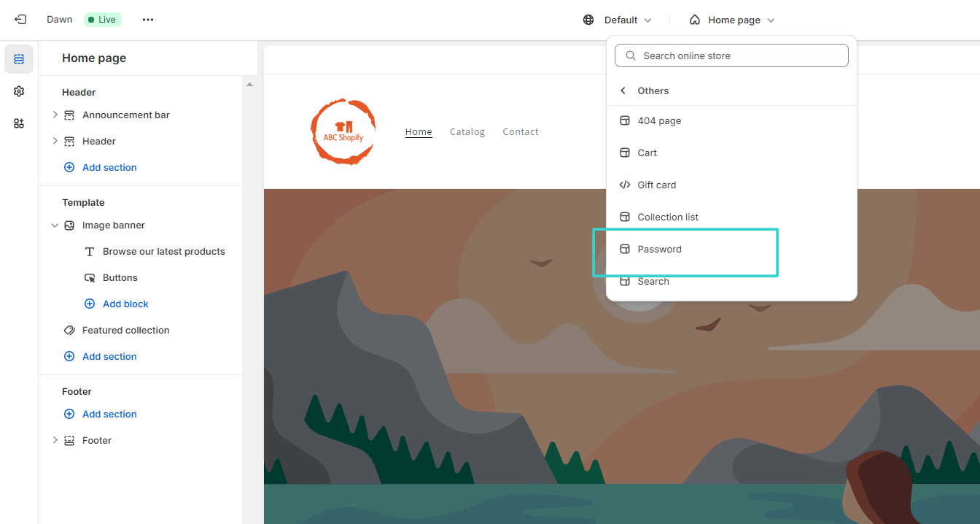Open more options via ellipsis icon

click(148, 20)
